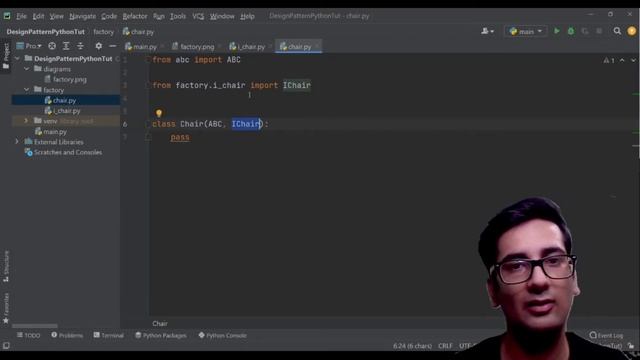This screenshot has width=640, height=360.
Task: Open the Python Packages tool window
Action: 161,336
